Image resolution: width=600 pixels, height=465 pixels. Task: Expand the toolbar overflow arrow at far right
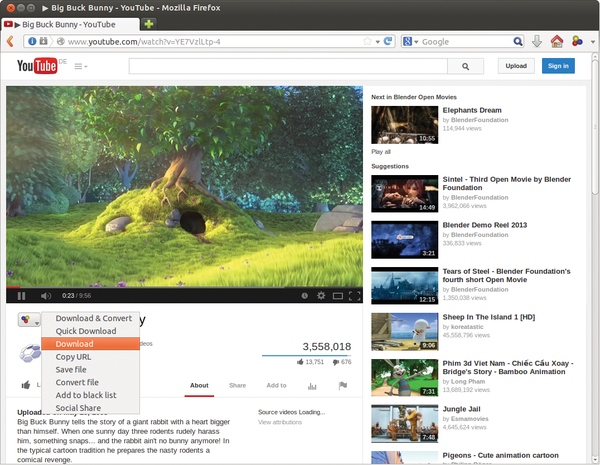point(593,41)
